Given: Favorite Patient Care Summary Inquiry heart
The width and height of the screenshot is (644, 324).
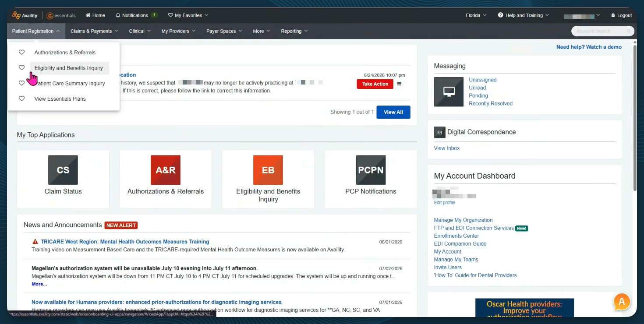Looking at the screenshot, I should pyautogui.click(x=21, y=83).
